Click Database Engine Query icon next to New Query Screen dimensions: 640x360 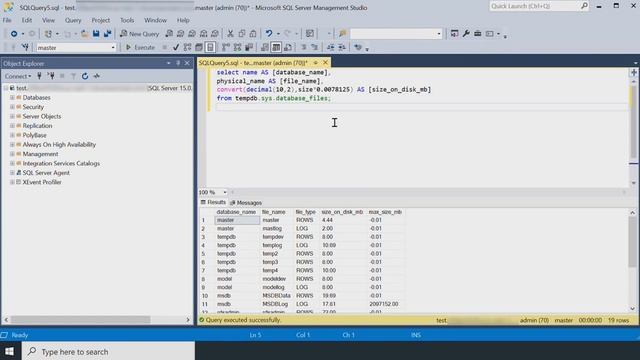click(x=169, y=34)
